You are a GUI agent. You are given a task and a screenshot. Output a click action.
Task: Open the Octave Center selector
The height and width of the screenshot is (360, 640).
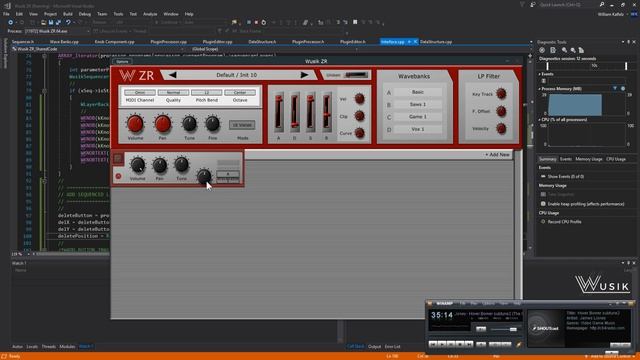[x=240, y=93]
